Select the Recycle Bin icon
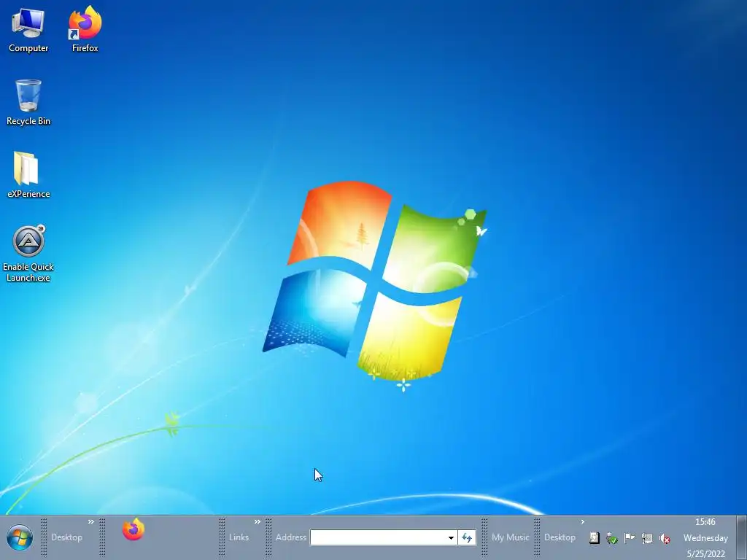This screenshot has width=747, height=560. coord(28,102)
